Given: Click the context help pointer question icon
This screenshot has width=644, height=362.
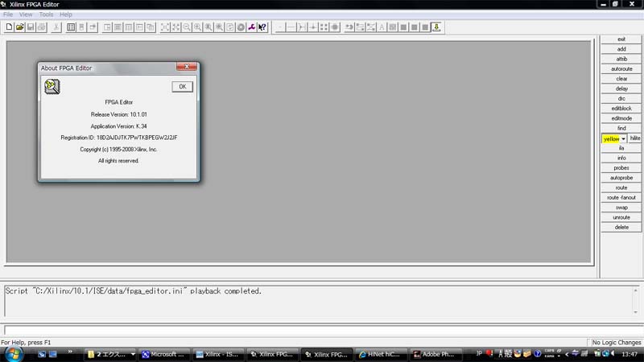Looking at the screenshot, I should click(262, 27).
